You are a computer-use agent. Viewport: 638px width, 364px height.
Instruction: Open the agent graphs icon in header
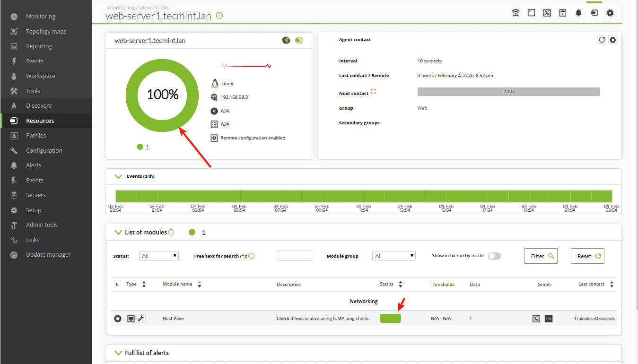click(x=547, y=13)
